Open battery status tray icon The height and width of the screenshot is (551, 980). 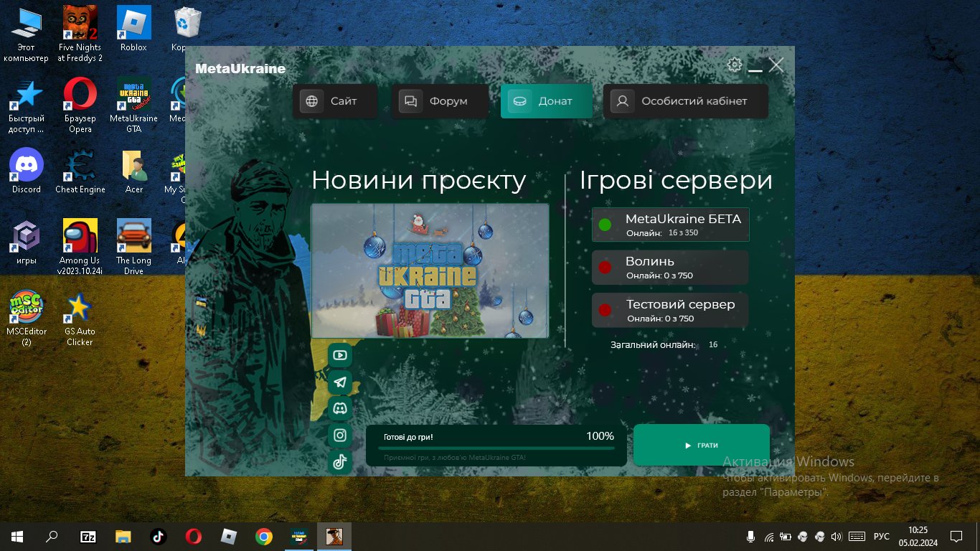[x=786, y=536]
